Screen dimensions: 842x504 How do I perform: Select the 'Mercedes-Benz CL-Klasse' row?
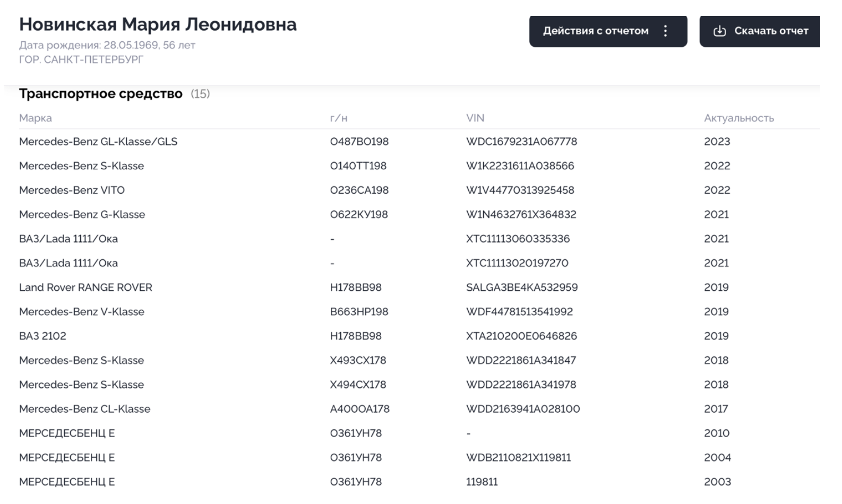pyautogui.click(x=419, y=410)
